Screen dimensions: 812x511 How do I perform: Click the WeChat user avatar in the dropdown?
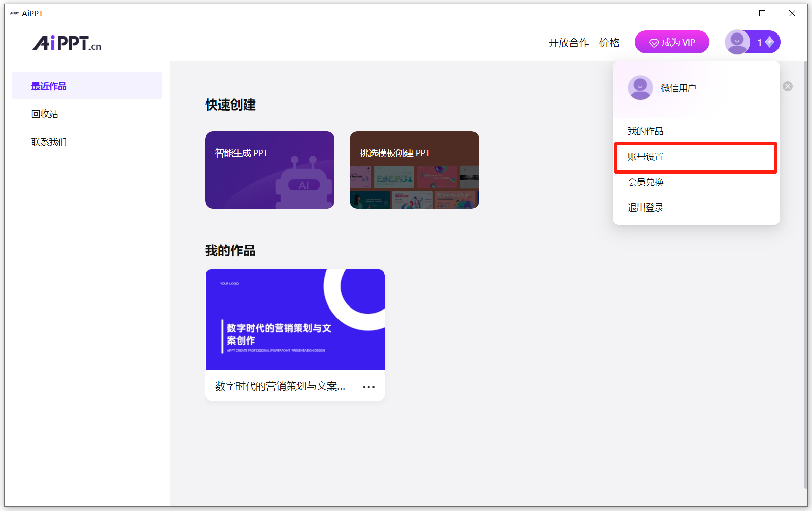(x=640, y=88)
